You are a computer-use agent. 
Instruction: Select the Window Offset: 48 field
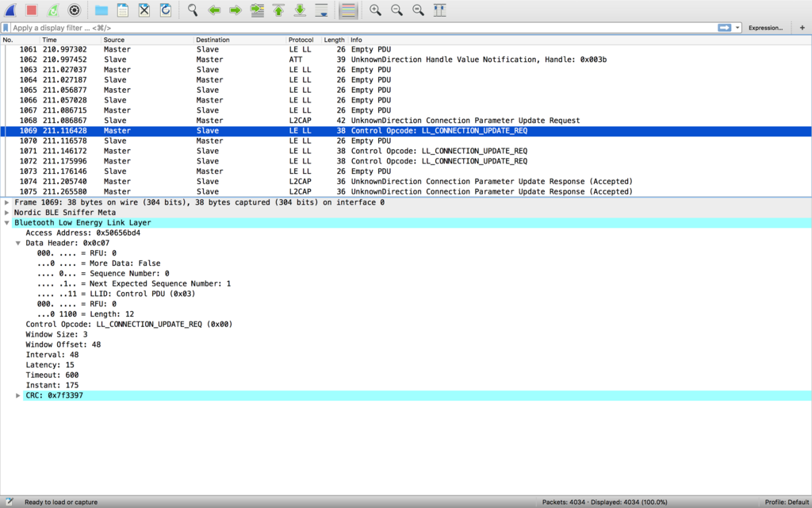coord(63,344)
